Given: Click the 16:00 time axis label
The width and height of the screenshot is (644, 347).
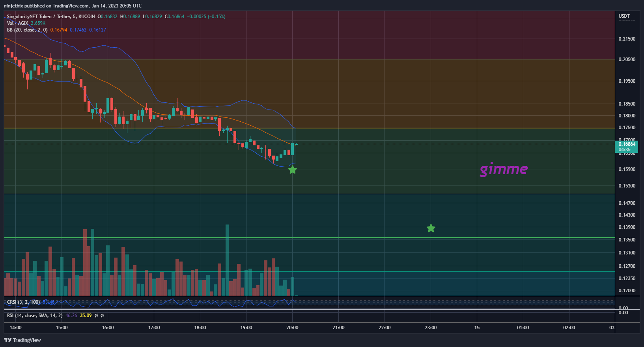Looking at the screenshot, I should 108,328.
